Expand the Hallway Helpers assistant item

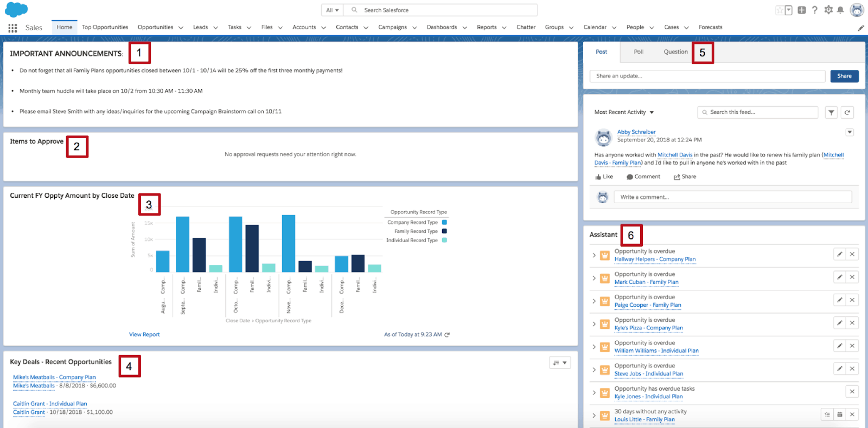click(594, 255)
